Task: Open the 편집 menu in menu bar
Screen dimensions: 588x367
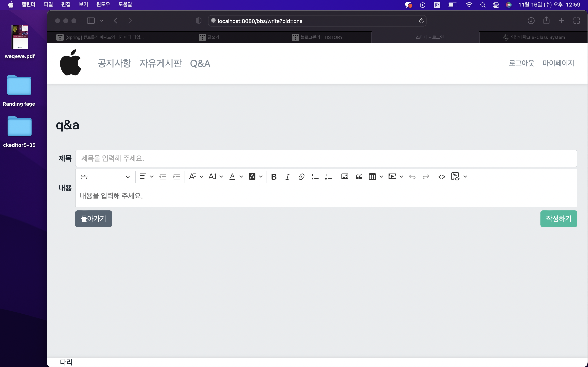Action: click(x=66, y=4)
